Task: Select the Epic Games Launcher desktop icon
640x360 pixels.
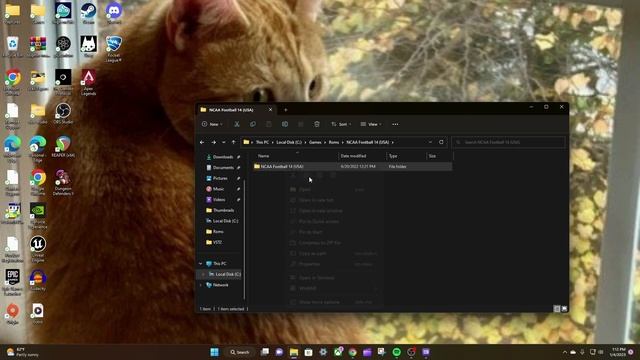Action: click(13, 282)
